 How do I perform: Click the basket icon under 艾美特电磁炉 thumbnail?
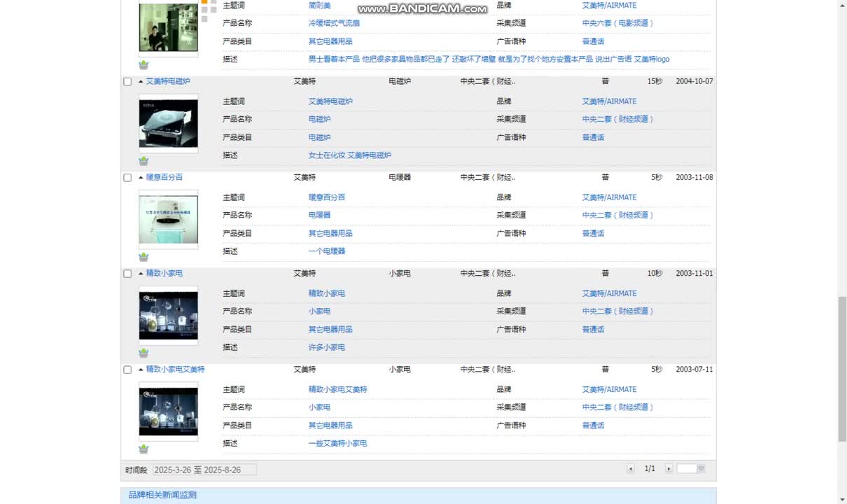[x=143, y=161]
